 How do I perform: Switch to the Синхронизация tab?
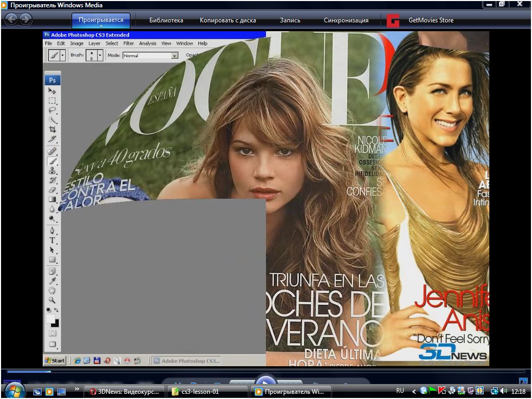click(346, 20)
